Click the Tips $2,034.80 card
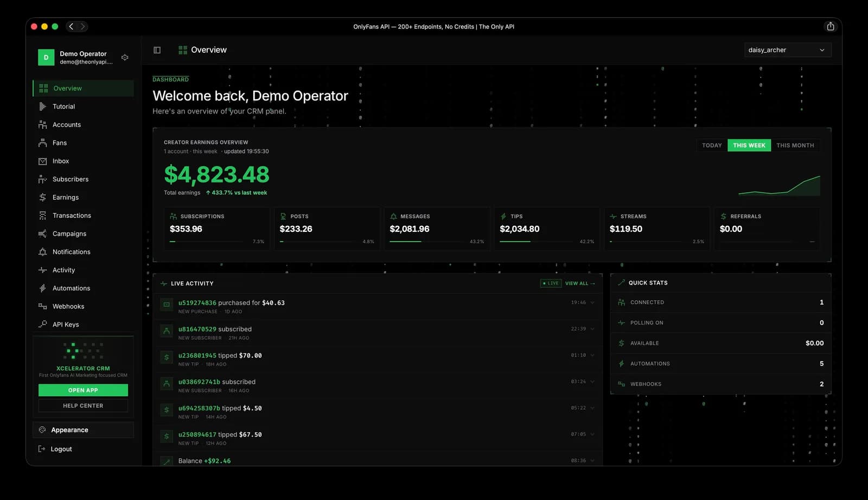The width and height of the screenshot is (868, 500). click(547, 229)
